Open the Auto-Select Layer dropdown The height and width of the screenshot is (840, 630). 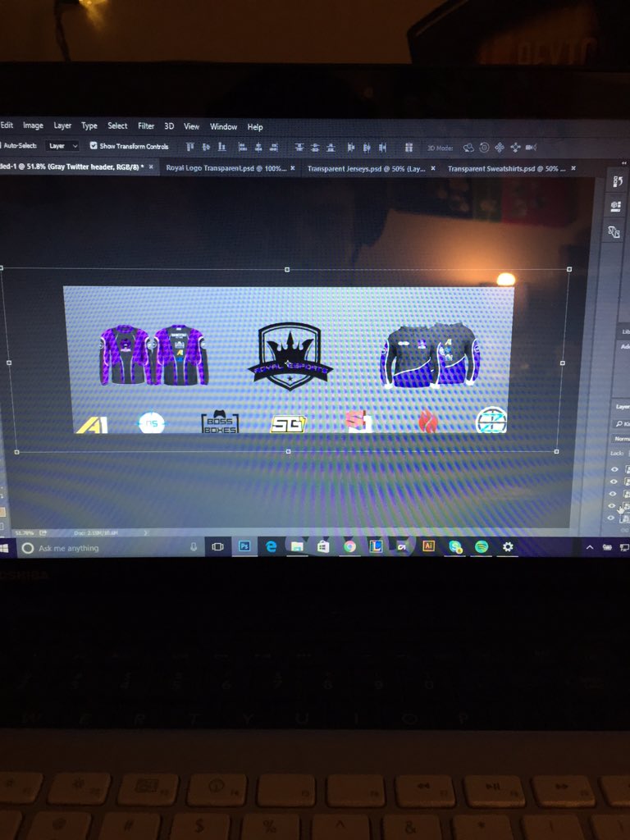62,146
